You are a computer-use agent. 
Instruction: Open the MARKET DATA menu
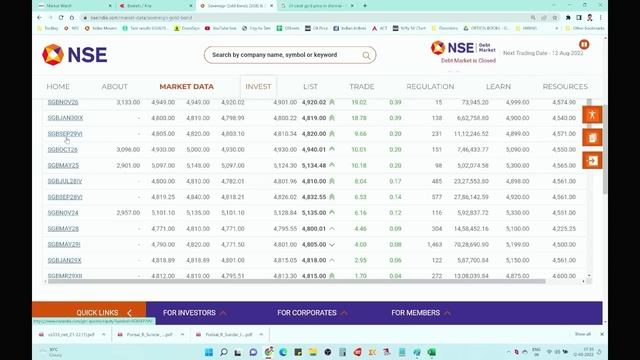click(187, 87)
